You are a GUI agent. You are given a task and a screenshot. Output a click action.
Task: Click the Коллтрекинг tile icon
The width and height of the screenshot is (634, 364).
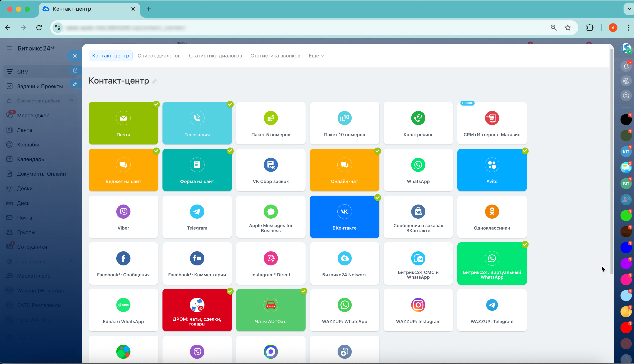pos(418,118)
